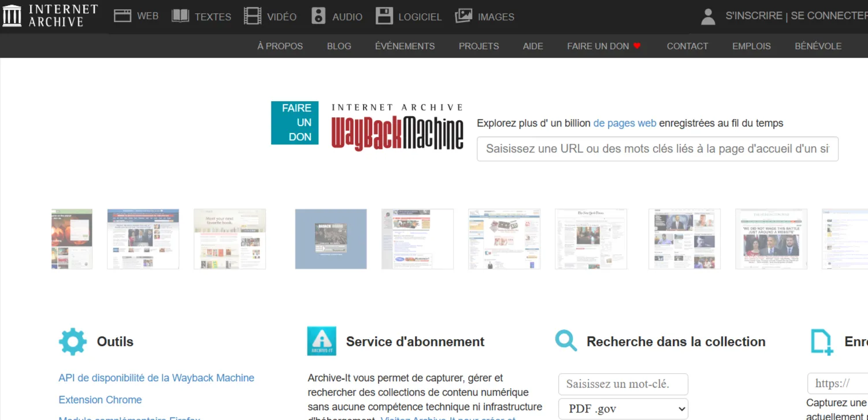
Task: Open the user account person icon
Action: tap(708, 16)
